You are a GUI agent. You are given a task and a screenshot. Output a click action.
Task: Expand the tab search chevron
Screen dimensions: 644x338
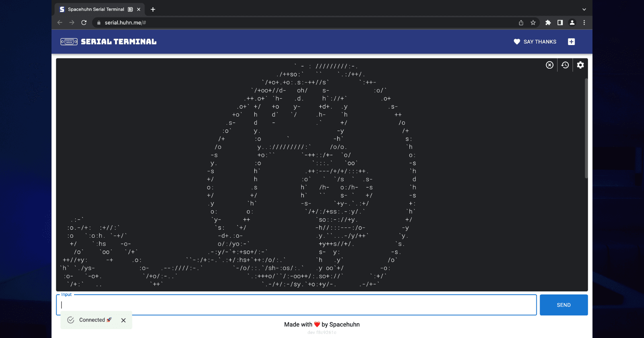pos(584,9)
